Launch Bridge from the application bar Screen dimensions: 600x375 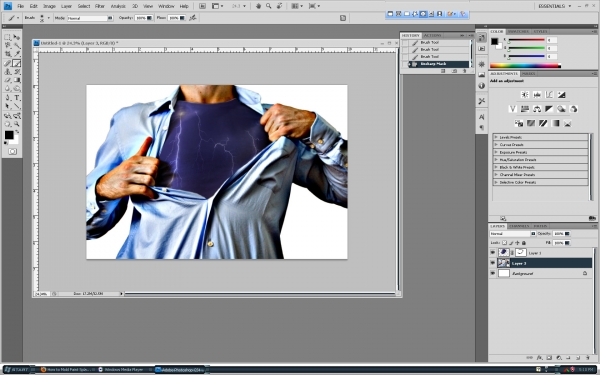(x=202, y=6)
